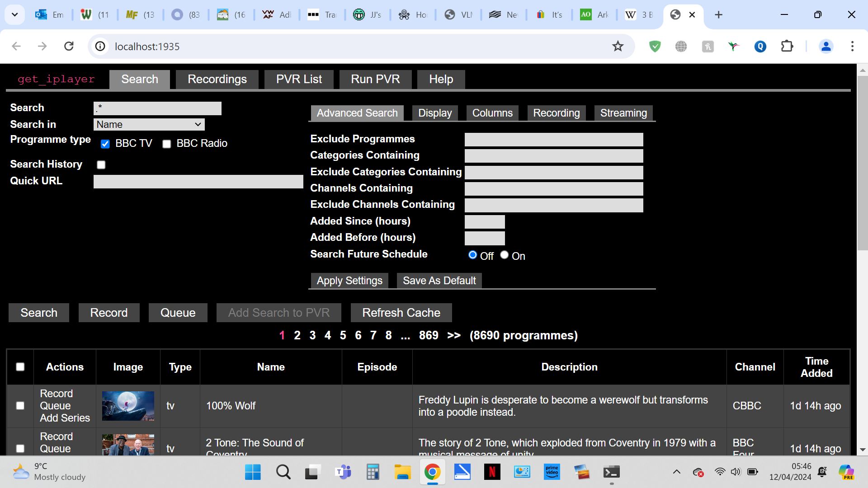This screenshot has width=868, height=488.
Task: Go to page 2 of results
Action: coord(297,335)
